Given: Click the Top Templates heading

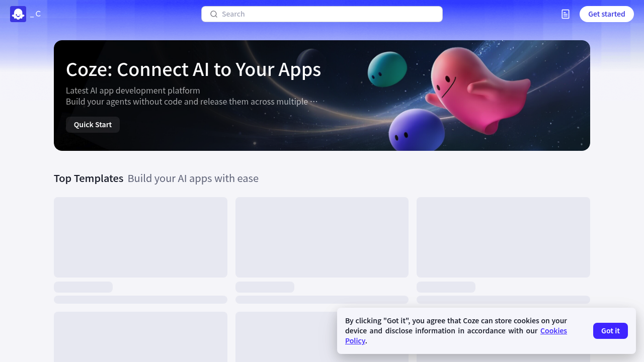Looking at the screenshot, I should [89, 178].
